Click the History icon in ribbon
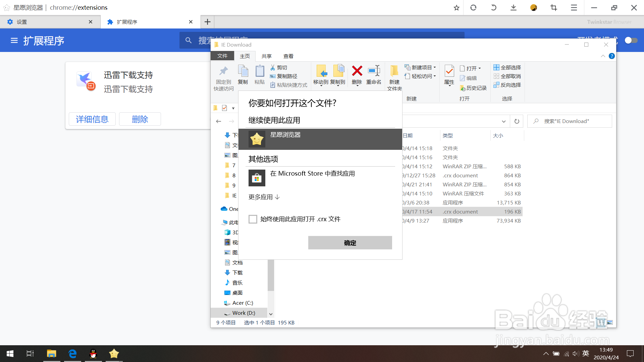This screenshot has height=362, width=644. point(473,88)
